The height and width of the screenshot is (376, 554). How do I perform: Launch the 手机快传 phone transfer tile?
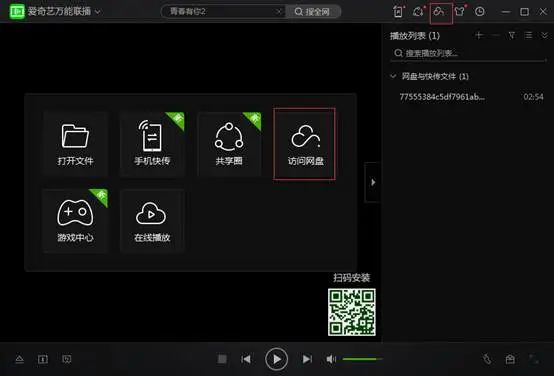pos(152,144)
